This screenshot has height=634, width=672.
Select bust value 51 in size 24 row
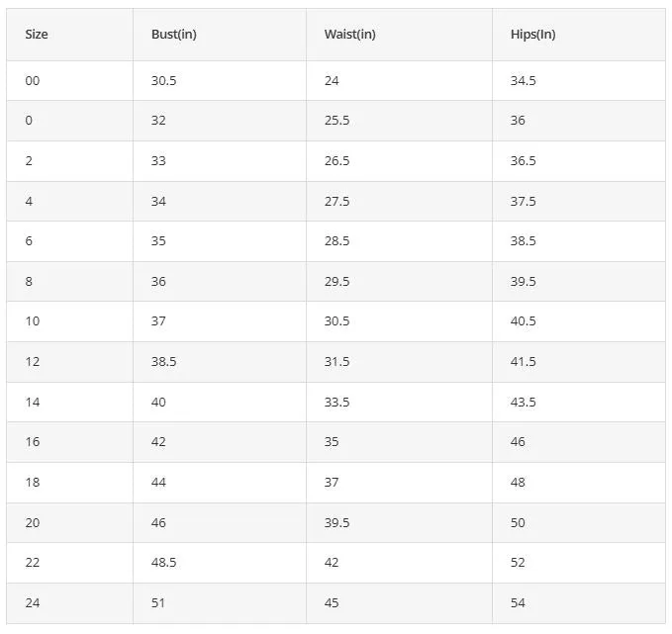coord(157,602)
